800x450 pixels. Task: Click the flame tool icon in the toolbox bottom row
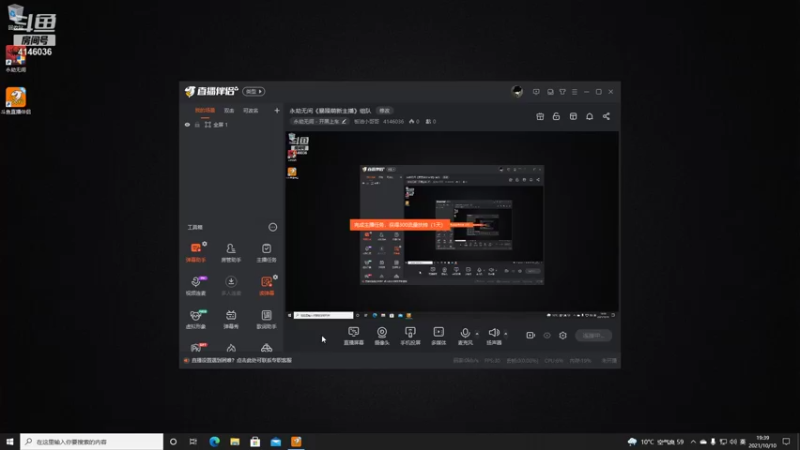pyautogui.click(x=231, y=348)
